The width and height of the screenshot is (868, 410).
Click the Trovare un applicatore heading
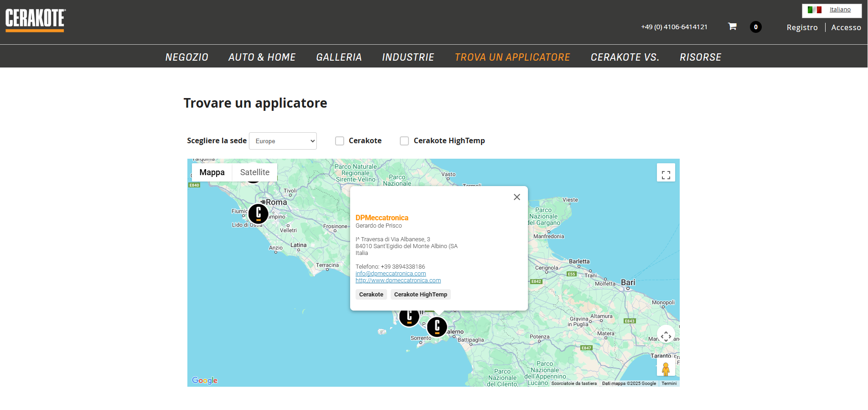pos(255,103)
